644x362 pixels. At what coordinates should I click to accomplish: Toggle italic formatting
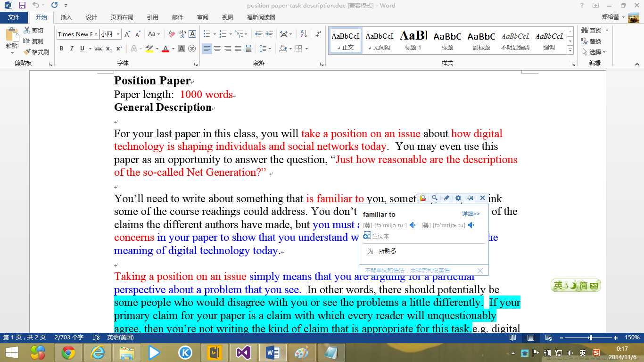point(72,49)
